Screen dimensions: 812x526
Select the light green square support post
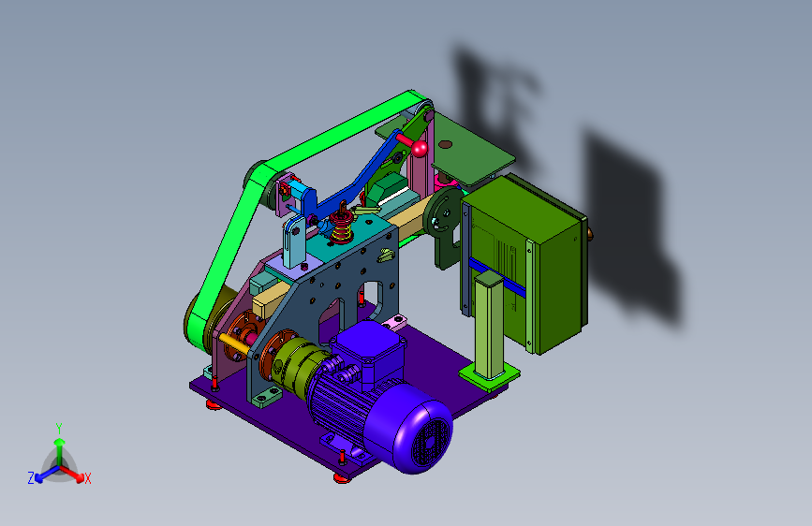point(490,326)
